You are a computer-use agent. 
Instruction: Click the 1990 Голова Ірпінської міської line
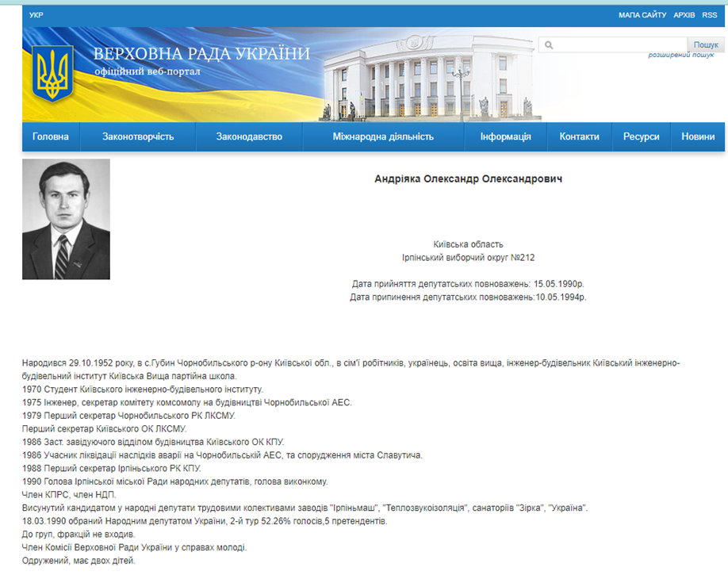tap(175, 481)
